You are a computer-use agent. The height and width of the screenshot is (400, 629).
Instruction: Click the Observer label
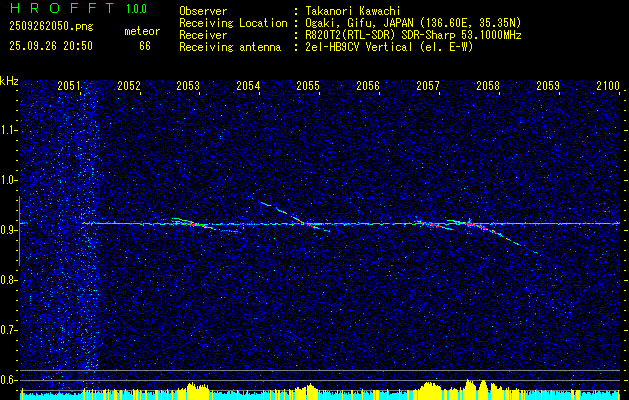pos(203,11)
